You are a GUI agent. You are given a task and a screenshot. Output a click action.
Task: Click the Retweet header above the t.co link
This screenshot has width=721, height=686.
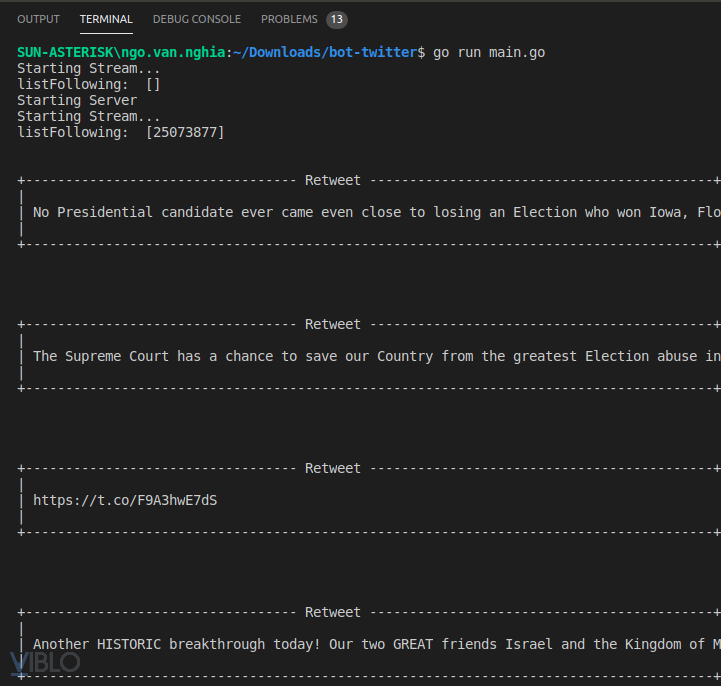point(333,468)
